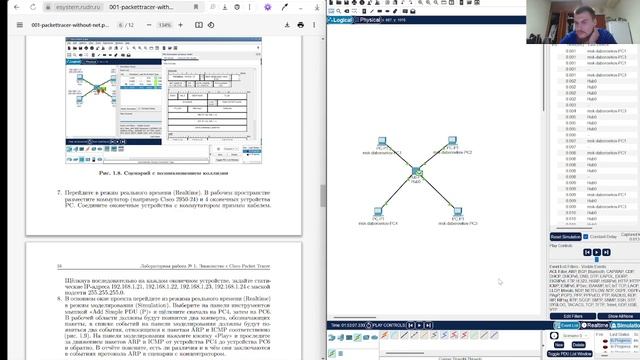This screenshot has height=360, width=640.
Task: Select PC4 device in workspace
Action: point(378,212)
